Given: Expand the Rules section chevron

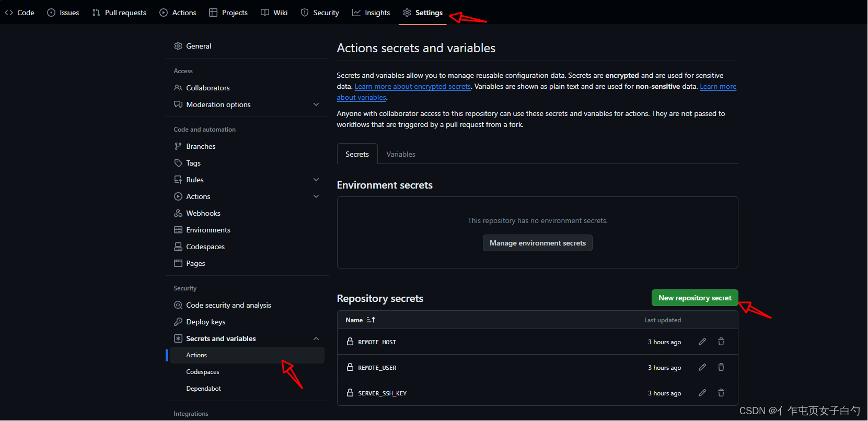Looking at the screenshot, I should pyautogui.click(x=316, y=180).
